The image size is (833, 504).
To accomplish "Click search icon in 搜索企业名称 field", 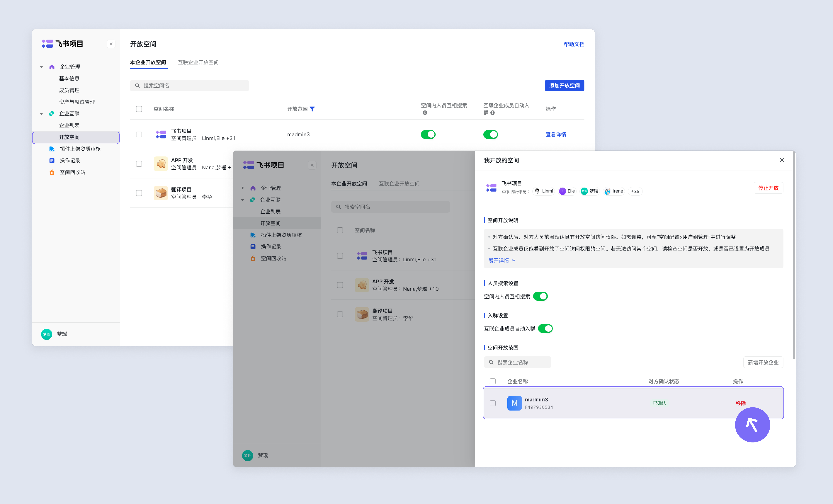I will pyautogui.click(x=491, y=362).
